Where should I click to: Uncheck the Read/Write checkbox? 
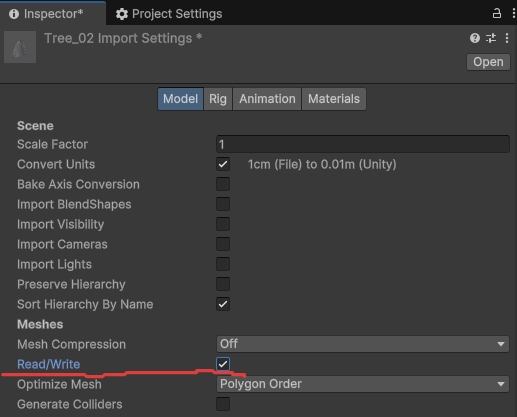pos(223,364)
